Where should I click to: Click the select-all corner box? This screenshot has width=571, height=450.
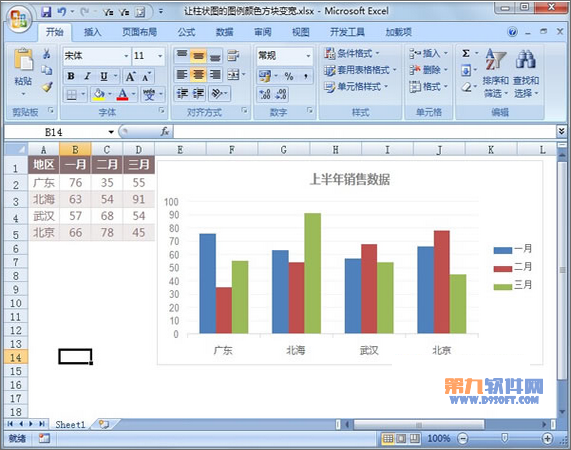coord(16,149)
